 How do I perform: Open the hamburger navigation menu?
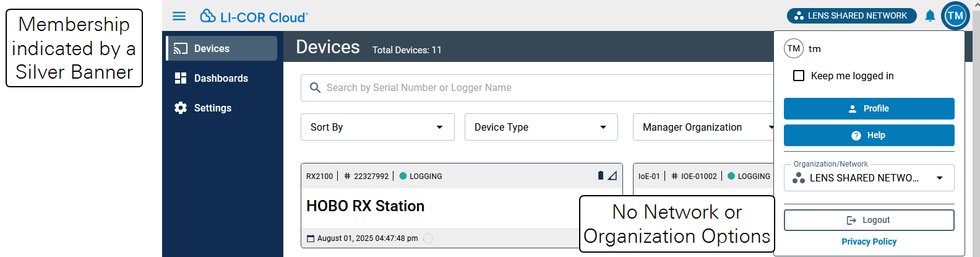(179, 16)
